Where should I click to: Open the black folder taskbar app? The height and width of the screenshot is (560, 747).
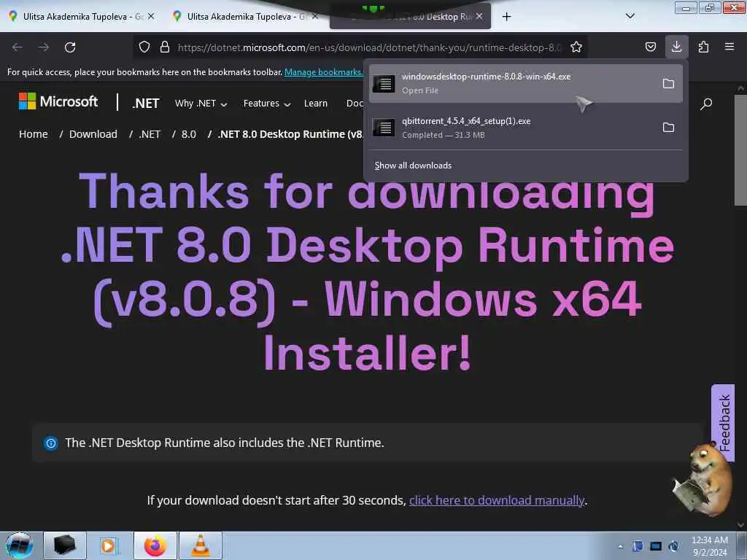tap(65, 545)
